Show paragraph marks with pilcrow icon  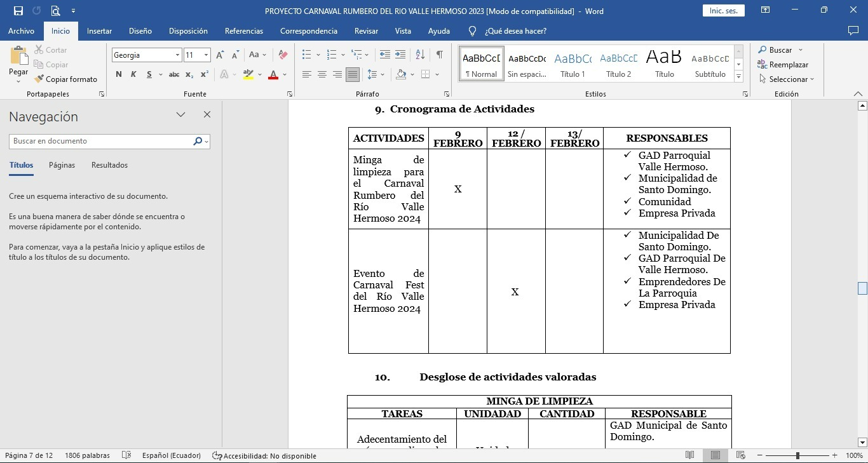point(439,55)
